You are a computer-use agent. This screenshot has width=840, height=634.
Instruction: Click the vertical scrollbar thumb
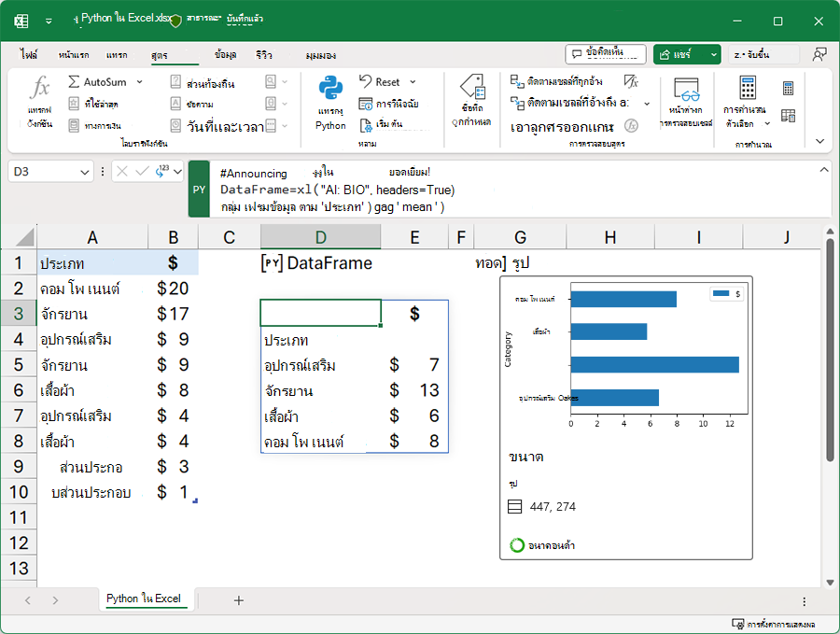(830, 350)
